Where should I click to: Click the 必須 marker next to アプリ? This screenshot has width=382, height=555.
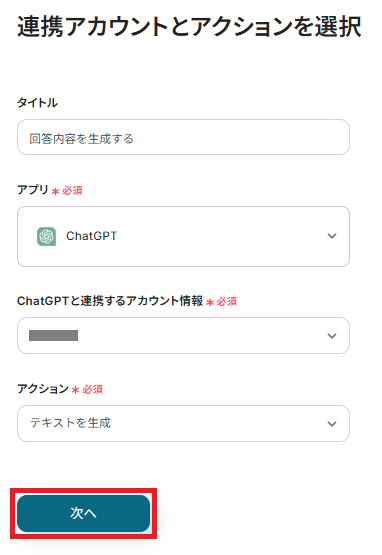72,191
